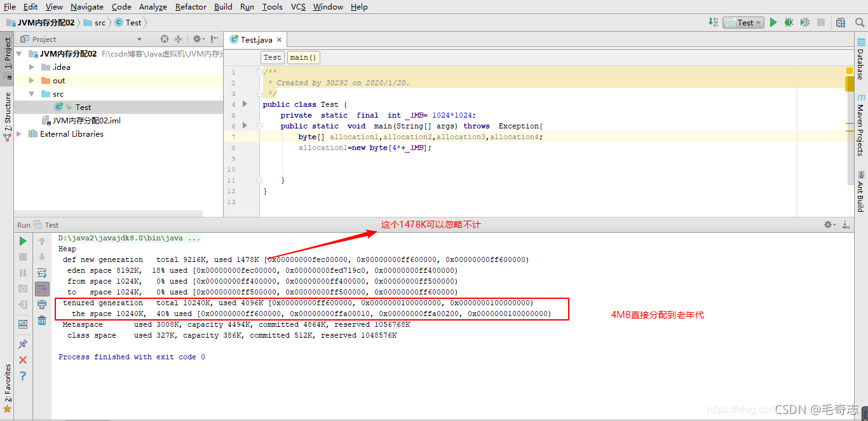Run Test with coverage
Screen dimensions: 868x421
click(x=805, y=22)
